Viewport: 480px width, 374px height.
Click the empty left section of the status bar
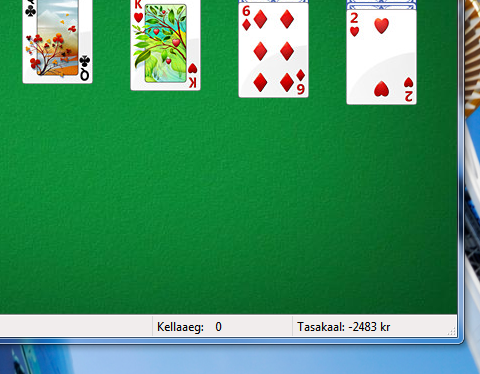point(76,327)
